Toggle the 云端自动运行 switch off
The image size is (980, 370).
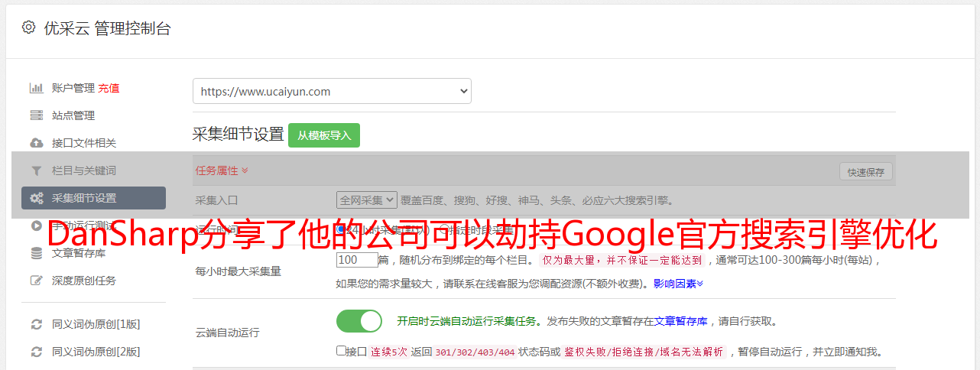tap(359, 321)
